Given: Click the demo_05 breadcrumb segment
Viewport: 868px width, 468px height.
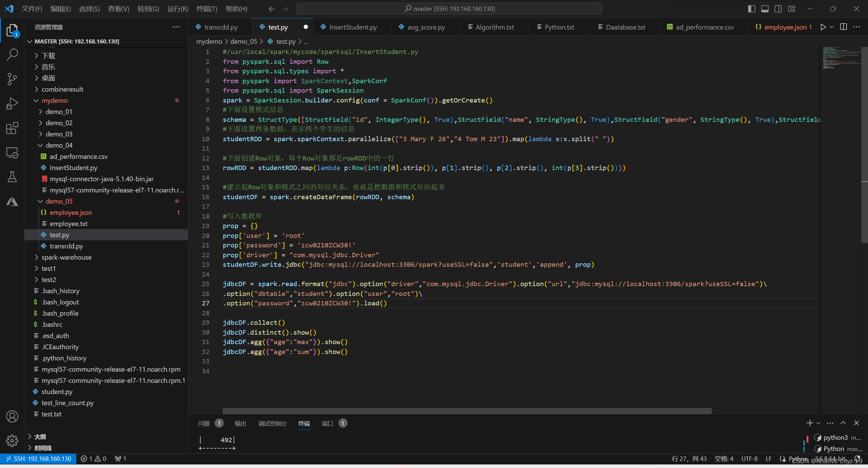Looking at the screenshot, I should pyautogui.click(x=243, y=41).
